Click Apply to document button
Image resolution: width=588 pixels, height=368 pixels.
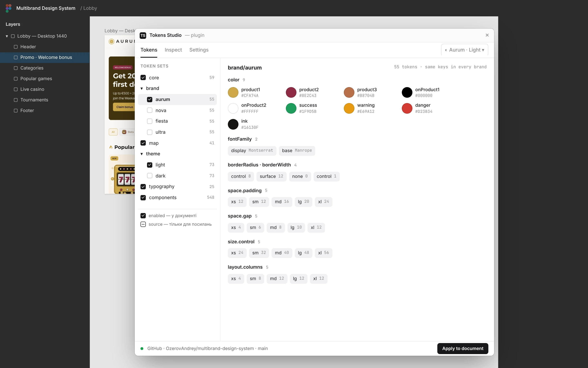pos(463,349)
